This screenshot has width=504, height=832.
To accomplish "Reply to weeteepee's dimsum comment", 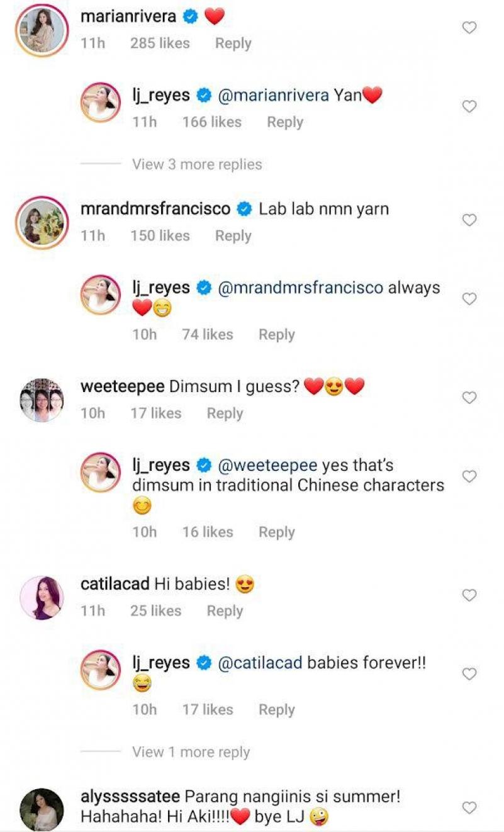I will [x=225, y=413].
